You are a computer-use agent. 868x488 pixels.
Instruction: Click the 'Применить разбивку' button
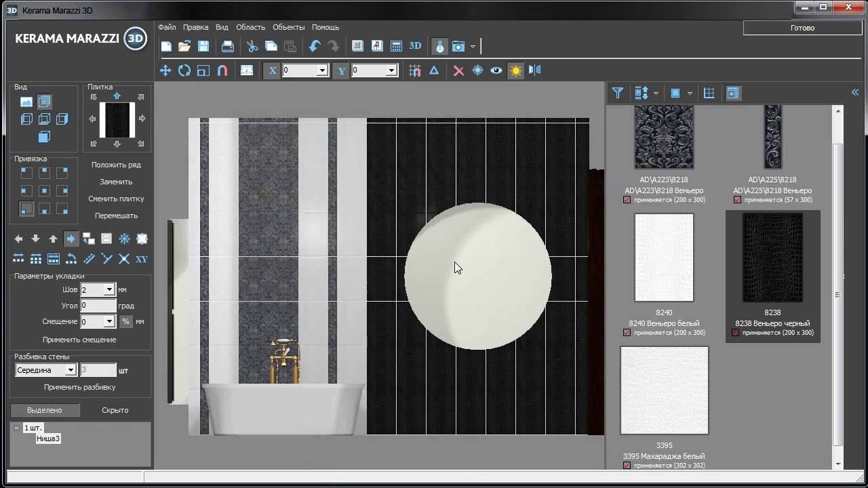coord(79,387)
